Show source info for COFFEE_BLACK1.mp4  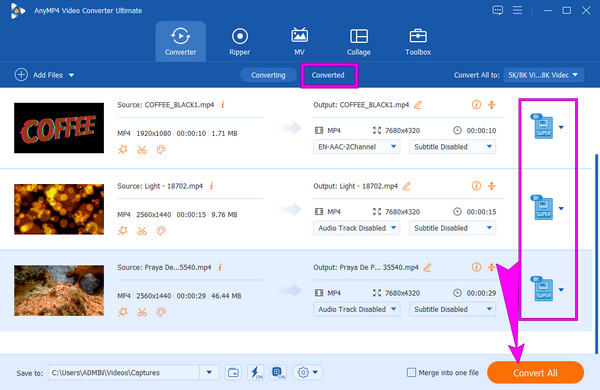[223, 104]
